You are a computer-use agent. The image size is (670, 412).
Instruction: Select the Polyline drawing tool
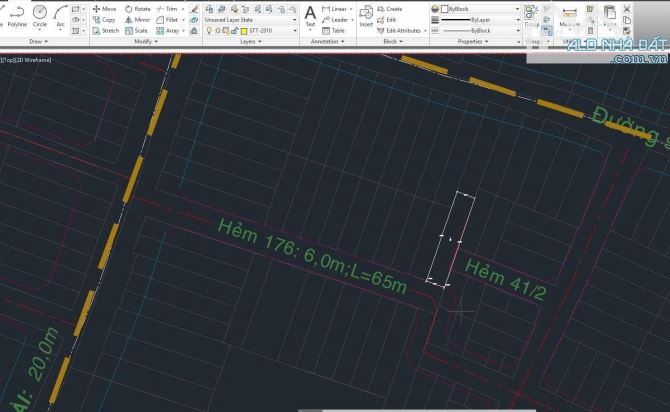(x=16, y=15)
